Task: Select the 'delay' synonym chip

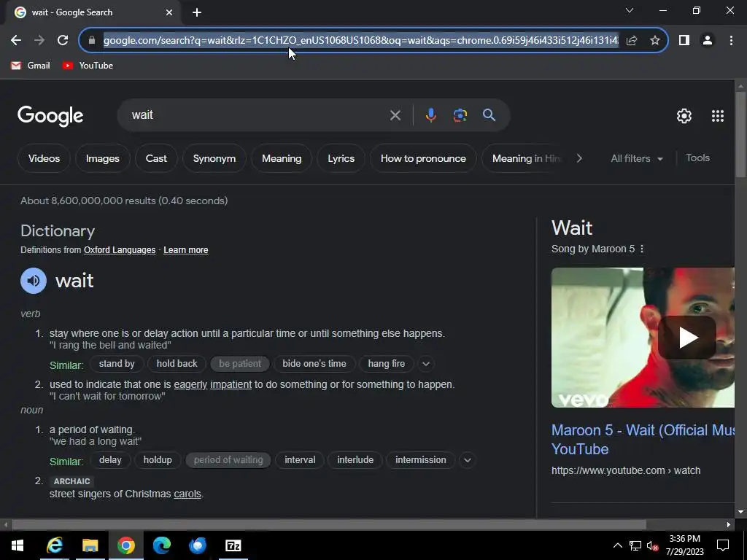Action: click(x=110, y=460)
